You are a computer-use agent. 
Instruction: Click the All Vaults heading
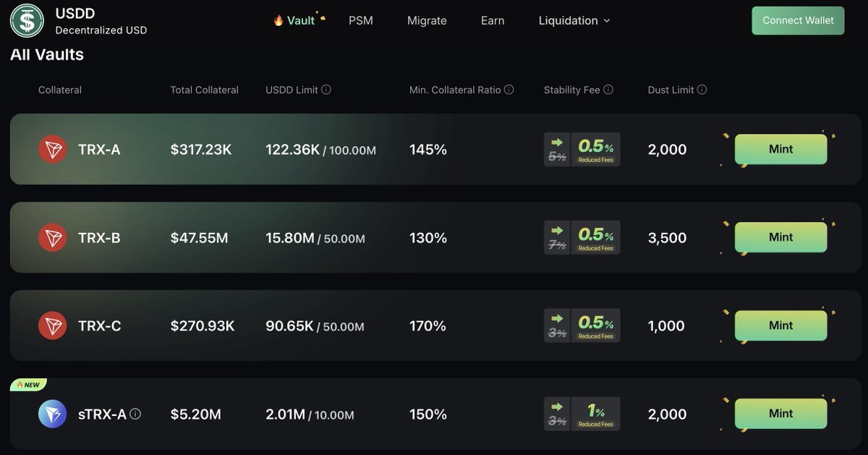(47, 55)
